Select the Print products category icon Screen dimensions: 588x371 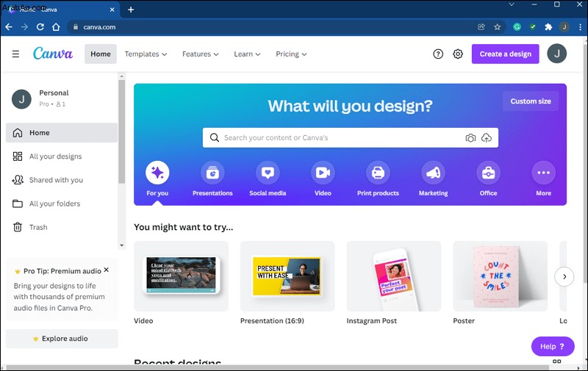378,173
